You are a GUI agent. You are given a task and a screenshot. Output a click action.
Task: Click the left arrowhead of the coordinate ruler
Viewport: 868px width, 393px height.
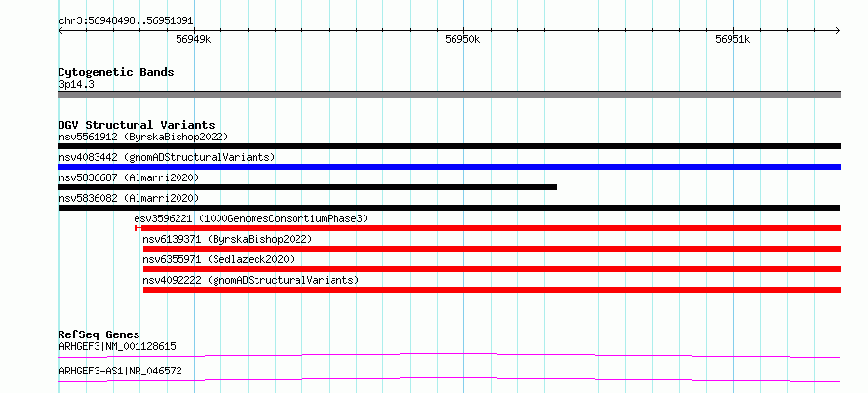point(60,31)
